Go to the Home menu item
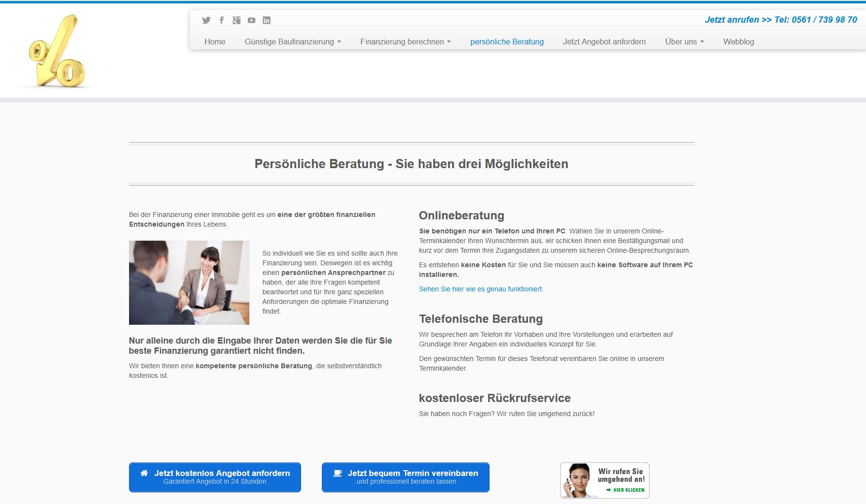This screenshot has width=866, height=504. tap(215, 42)
